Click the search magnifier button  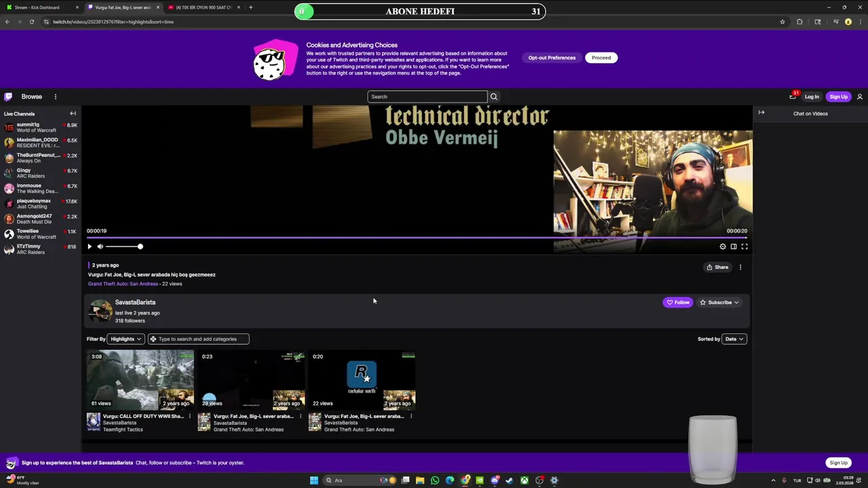494,97
